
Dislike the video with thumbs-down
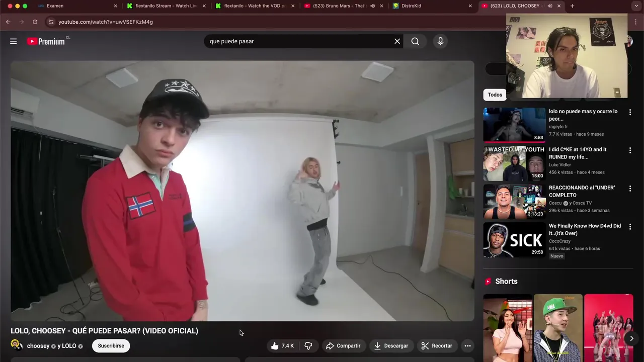coord(308,346)
